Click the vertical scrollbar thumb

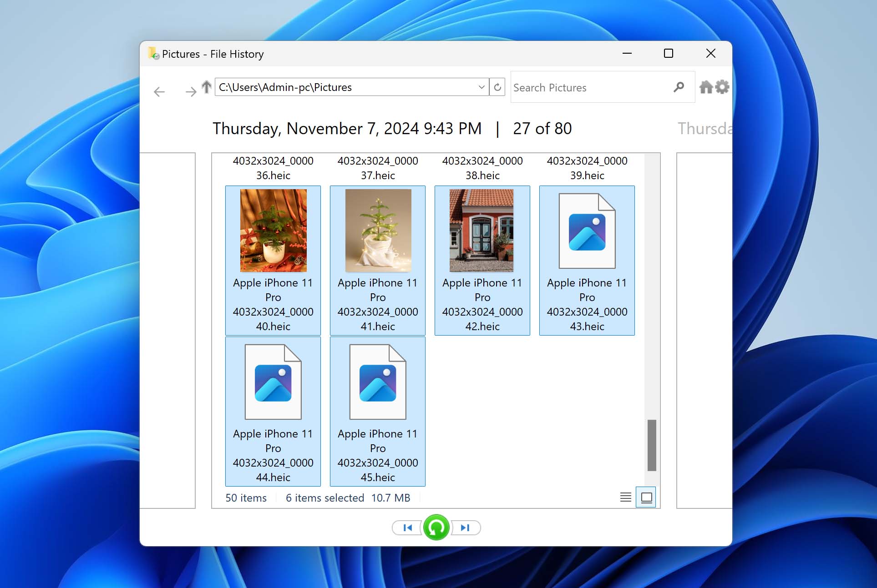click(652, 445)
